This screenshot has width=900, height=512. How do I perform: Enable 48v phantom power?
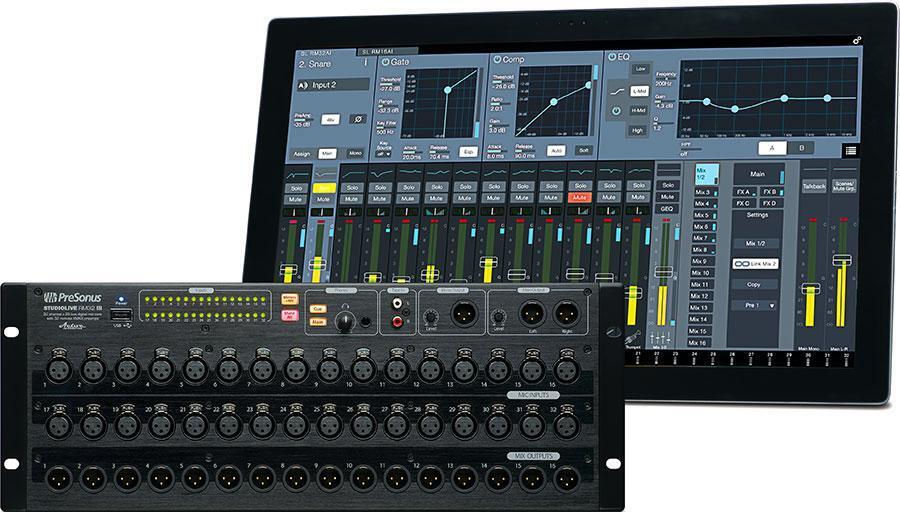pyautogui.click(x=330, y=120)
